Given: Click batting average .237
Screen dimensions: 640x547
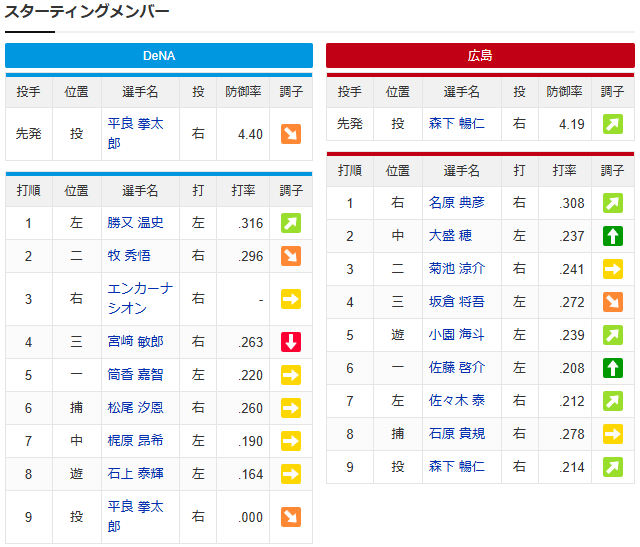Looking at the screenshot, I should point(572,236).
